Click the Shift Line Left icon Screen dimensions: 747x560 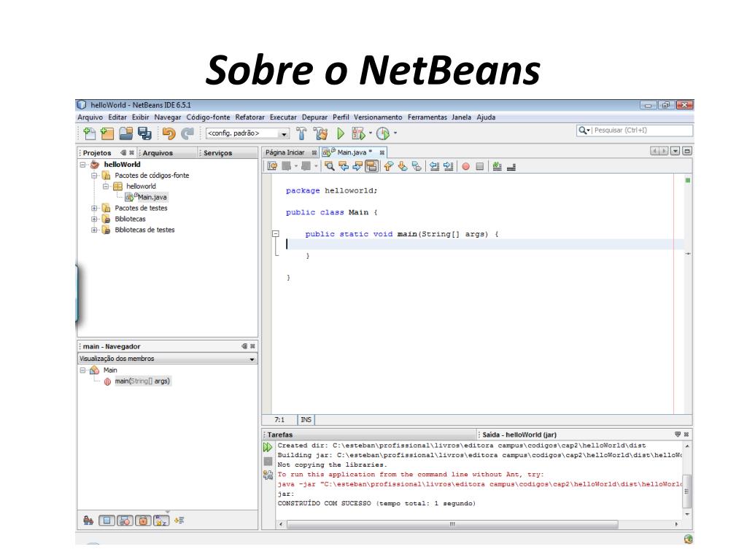click(434, 166)
